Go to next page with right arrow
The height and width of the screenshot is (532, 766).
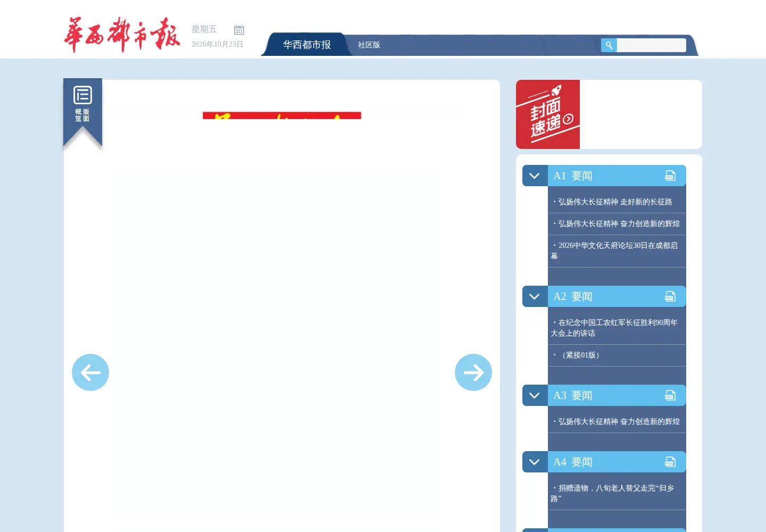pos(473,372)
